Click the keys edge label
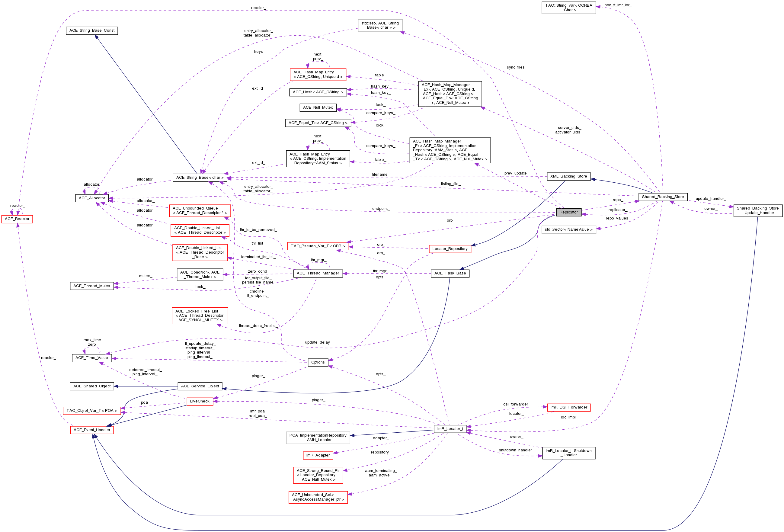 [258, 52]
